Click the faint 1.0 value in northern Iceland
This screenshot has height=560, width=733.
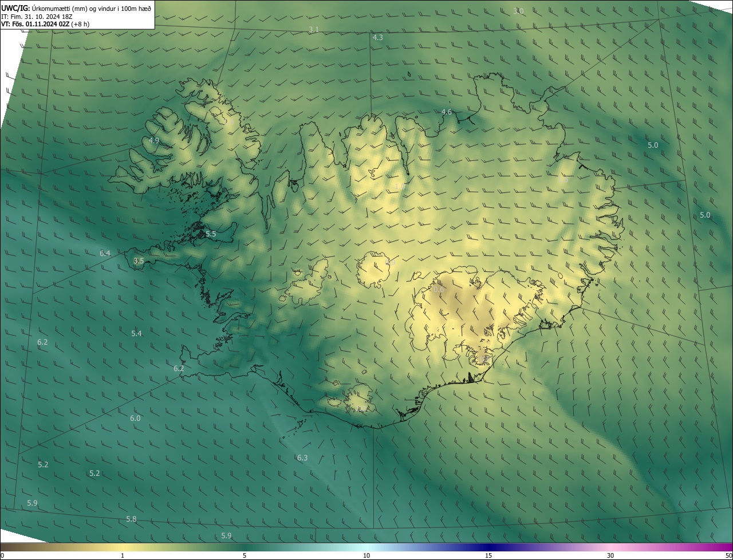pyautogui.click(x=400, y=186)
